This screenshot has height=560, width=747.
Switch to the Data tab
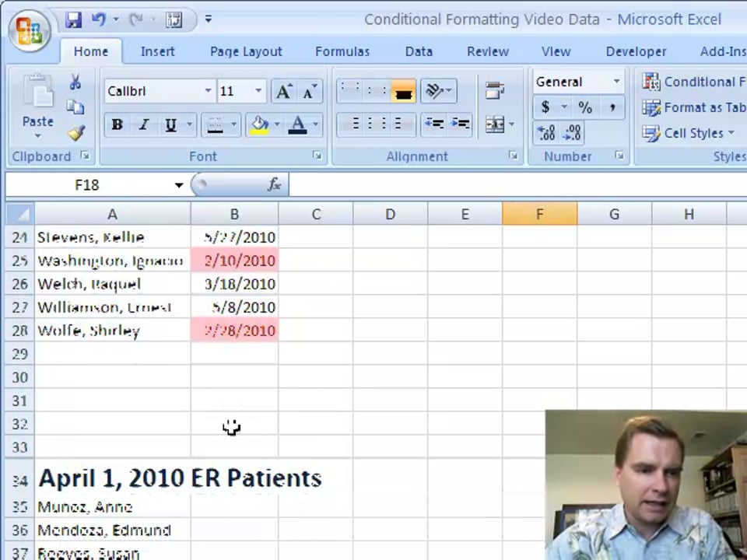(x=419, y=51)
